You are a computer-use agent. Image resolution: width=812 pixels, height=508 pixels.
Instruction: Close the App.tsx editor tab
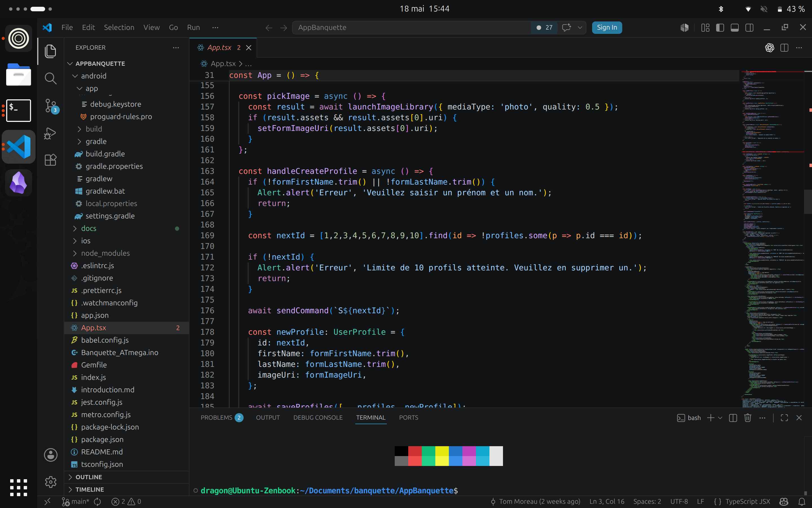pyautogui.click(x=249, y=48)
